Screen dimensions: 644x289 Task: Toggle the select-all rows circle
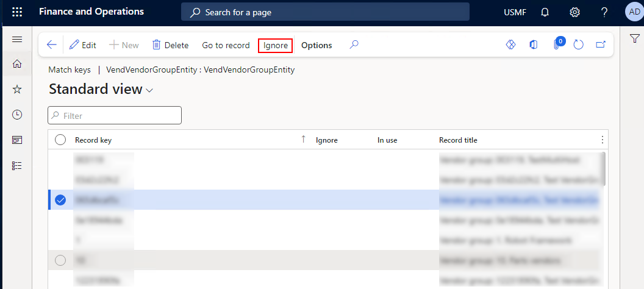(x=60, y=140)
